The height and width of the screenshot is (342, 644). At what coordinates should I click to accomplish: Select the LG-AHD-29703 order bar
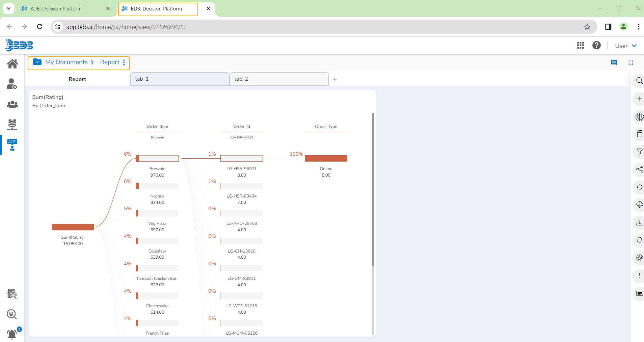242,213
